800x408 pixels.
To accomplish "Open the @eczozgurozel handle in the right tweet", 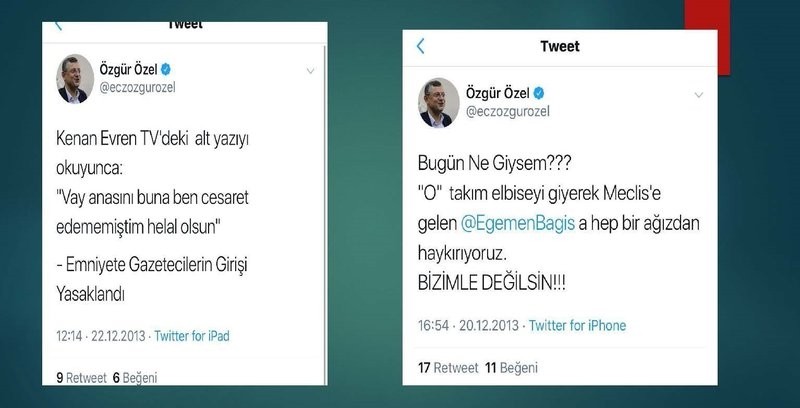I will [x=508, y=112].
